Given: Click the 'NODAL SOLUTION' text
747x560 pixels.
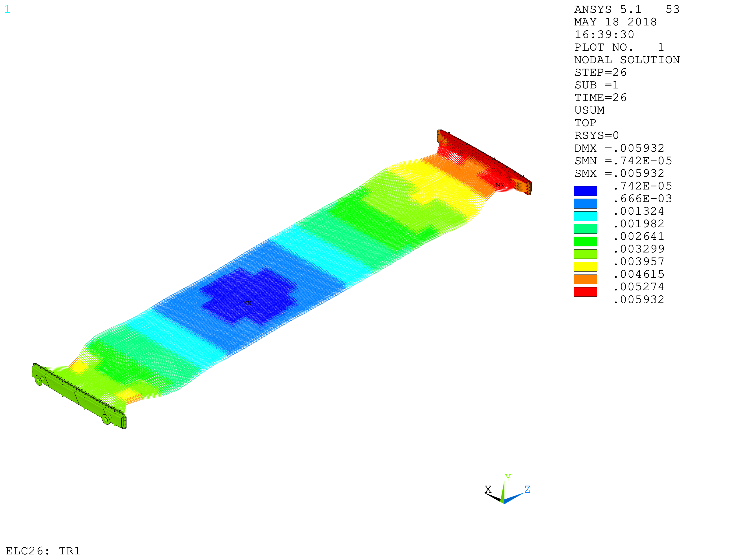Looking at the screenshot, I should pyautogui.click(x=627, y=60).
